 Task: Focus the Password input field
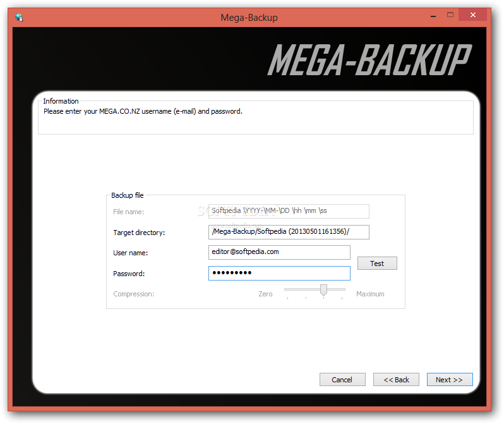click(x=279, y=273)
